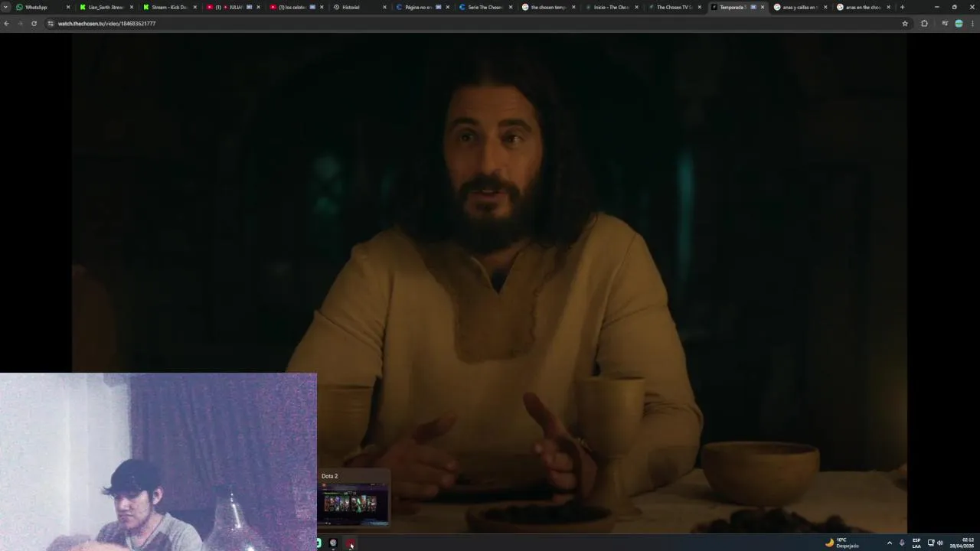Image resolution: width=980 pixels, height=551 pixels.
Task: Open the tab search dropdown arrow
Action: tap(6, 7)
